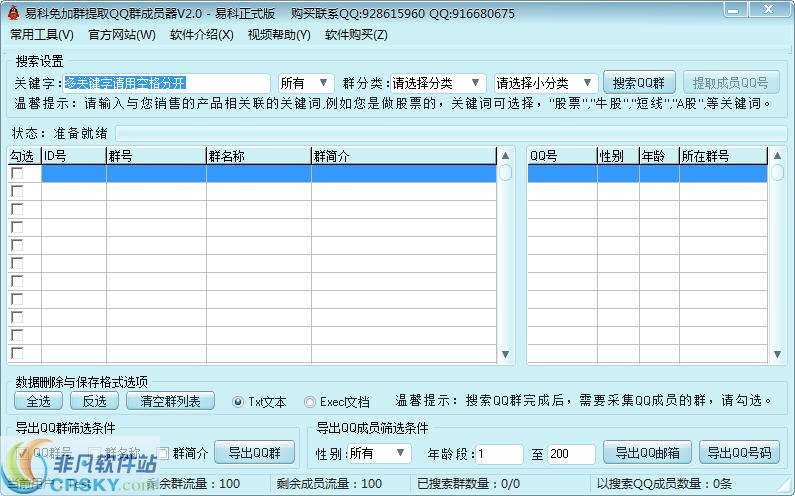Click the 清空群列表 clear list button
Image resolution: width=795 pixels, height=496 pixels.
pos(170,401)
